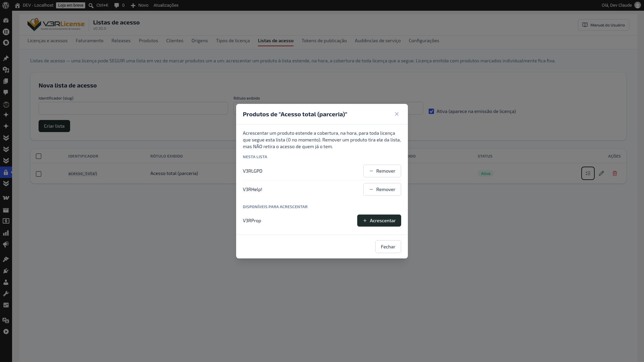Open Manual do Usuário

(603, 25)
